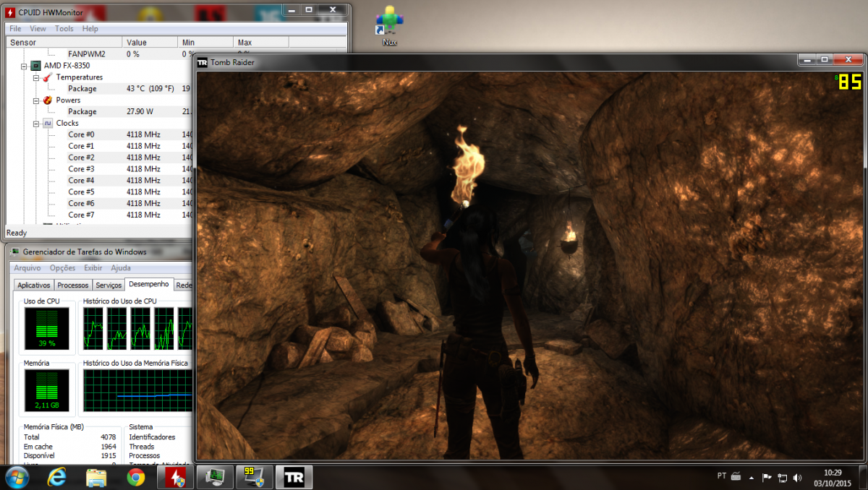The image size is (868, 490).
Task: Collapse the AMD FX-8350 tree node
Action: [x=24, y=66]
